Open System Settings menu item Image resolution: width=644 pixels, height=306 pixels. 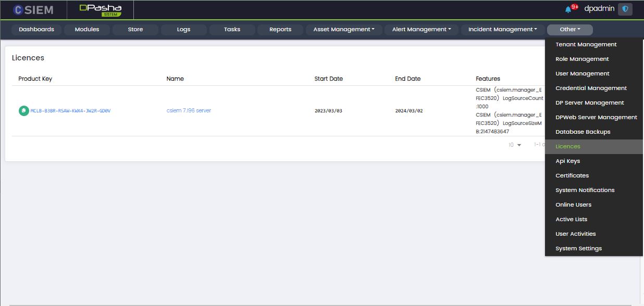pos(578,249)
